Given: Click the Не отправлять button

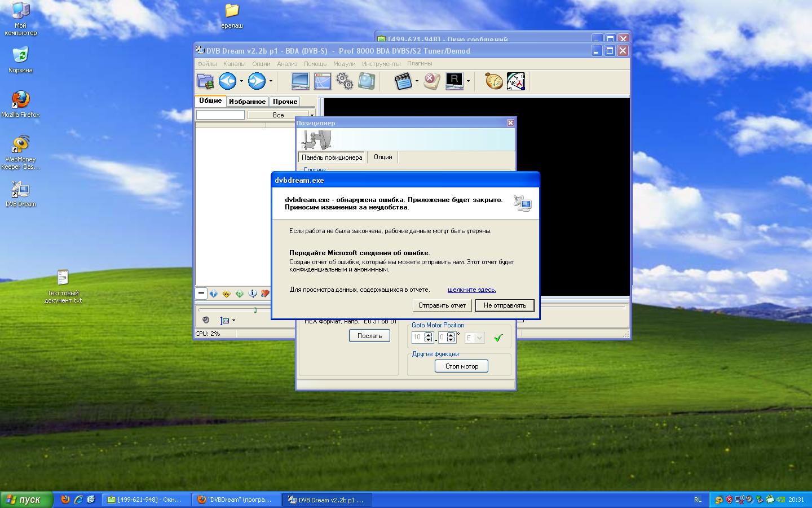Looking at the screenshot, I should (505, 305).
